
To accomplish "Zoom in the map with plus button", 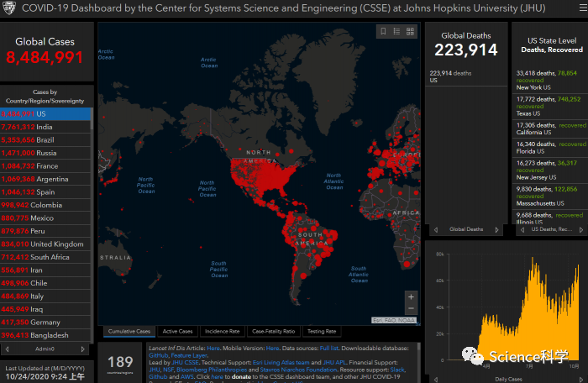I will (411, 296).
